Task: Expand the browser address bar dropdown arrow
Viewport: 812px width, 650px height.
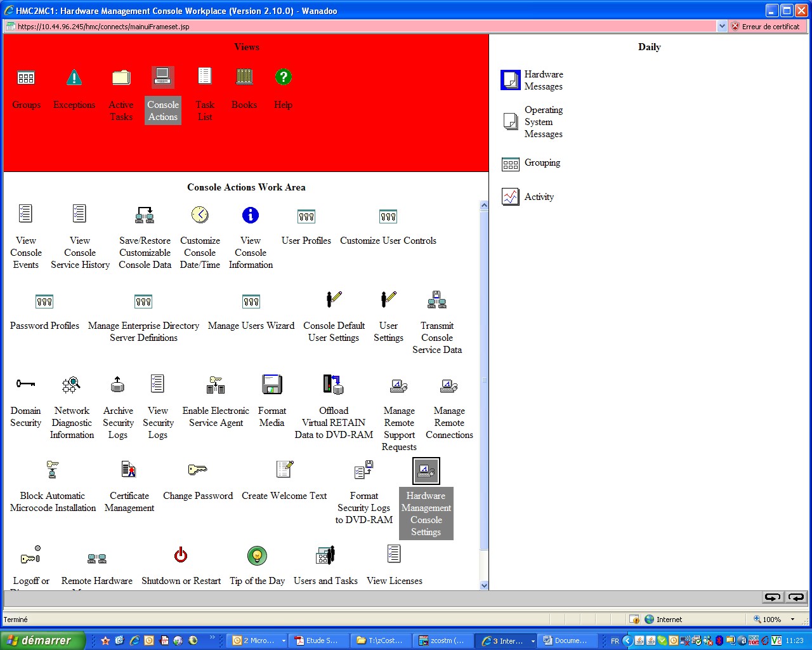Action: pyautogui.click(x=722, y=27)
